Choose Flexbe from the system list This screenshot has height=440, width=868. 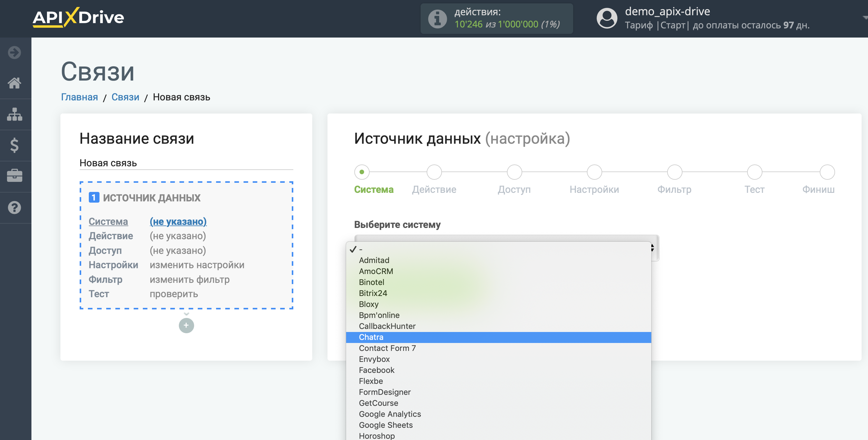click(x=499, y=381)
